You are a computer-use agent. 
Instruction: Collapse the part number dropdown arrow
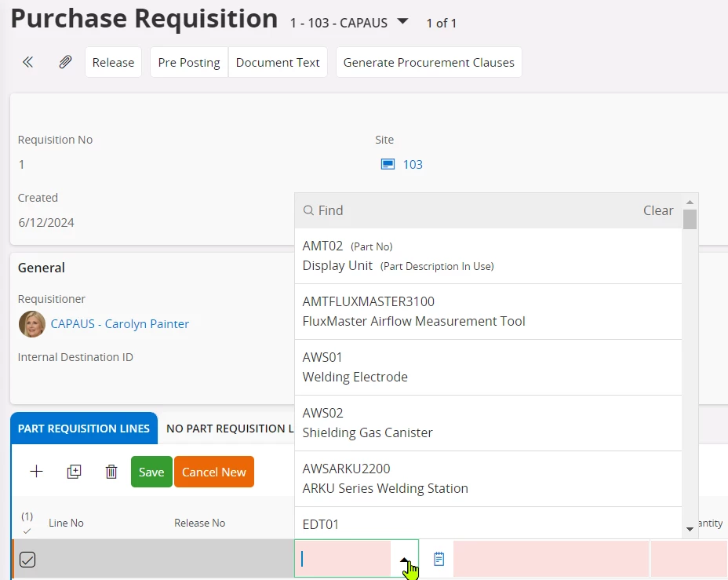[405, 560]
